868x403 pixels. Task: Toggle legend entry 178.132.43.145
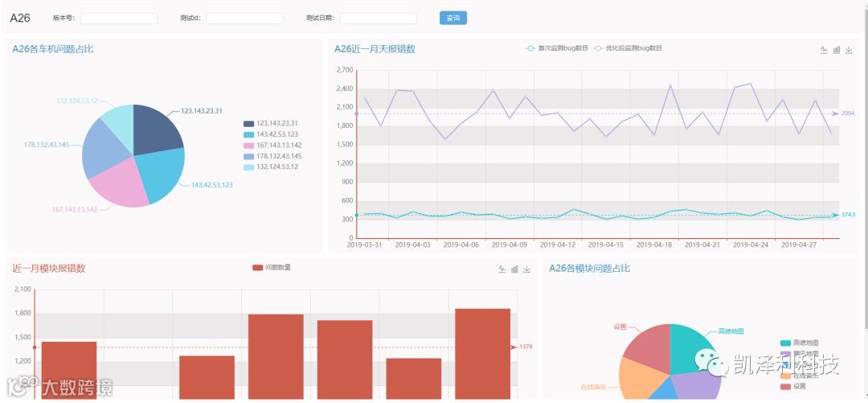click(x=272, y=156)
